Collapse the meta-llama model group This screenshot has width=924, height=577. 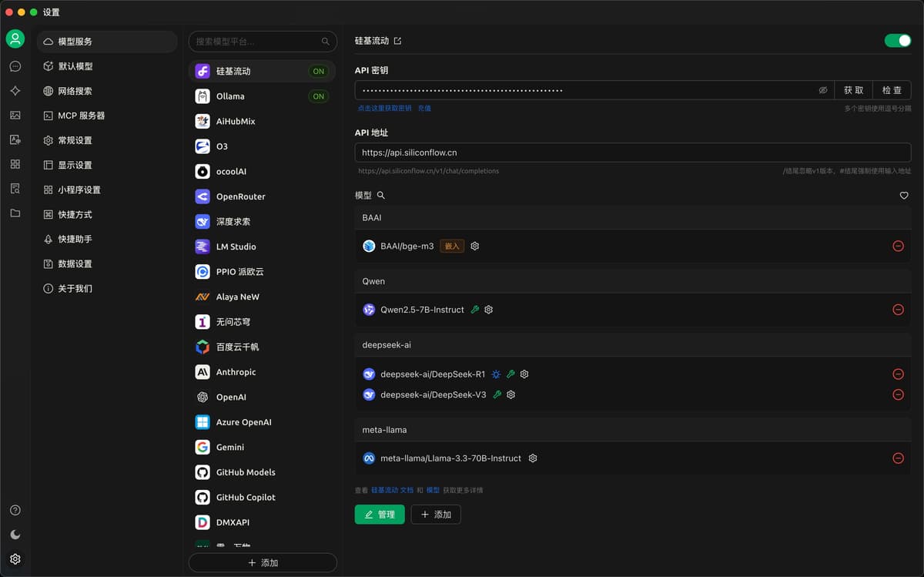click(x=633, y=430)
